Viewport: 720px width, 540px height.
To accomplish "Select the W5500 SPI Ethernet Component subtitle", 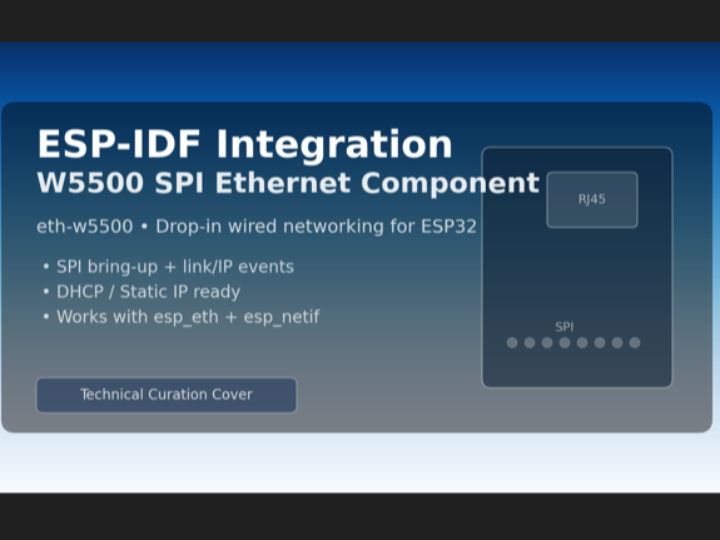I will 287,184.
